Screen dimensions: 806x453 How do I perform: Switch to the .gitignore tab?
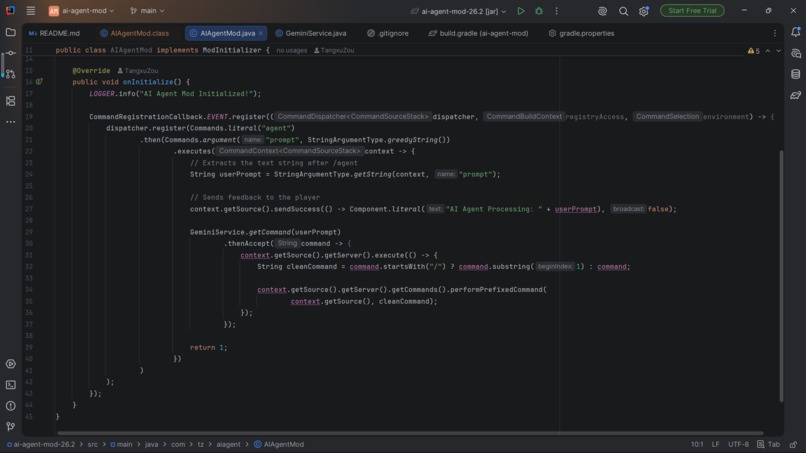pyautogui.click(x=388, y=33)
